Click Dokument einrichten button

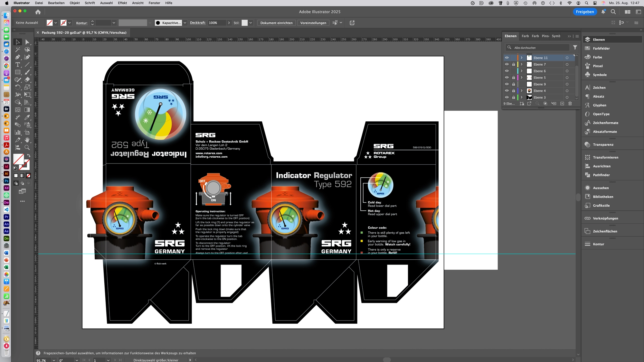[276, 23]
